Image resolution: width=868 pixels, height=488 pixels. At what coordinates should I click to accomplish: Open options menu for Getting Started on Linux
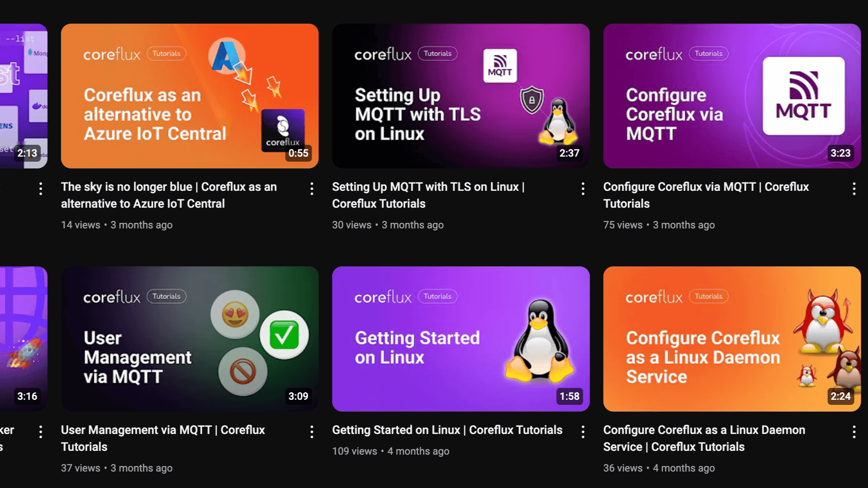click(x=583, y=432)
